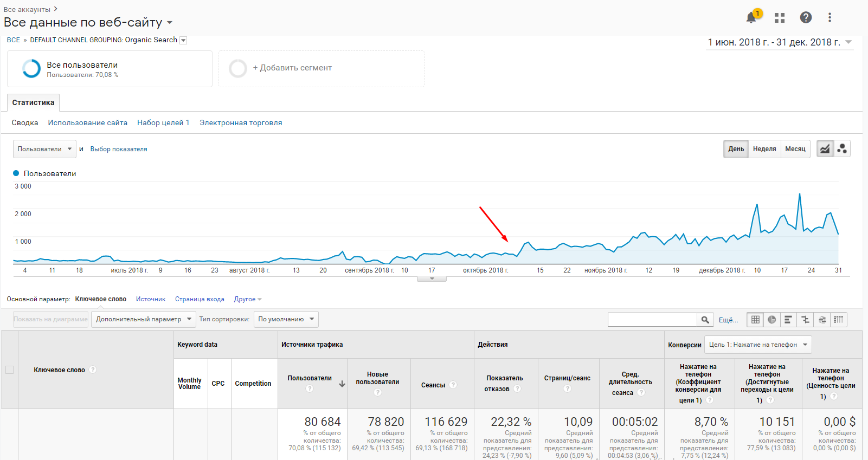Expand the Дополнительный параметр dropdown
This screenshot has width=868, height=460.
(144, 319)
